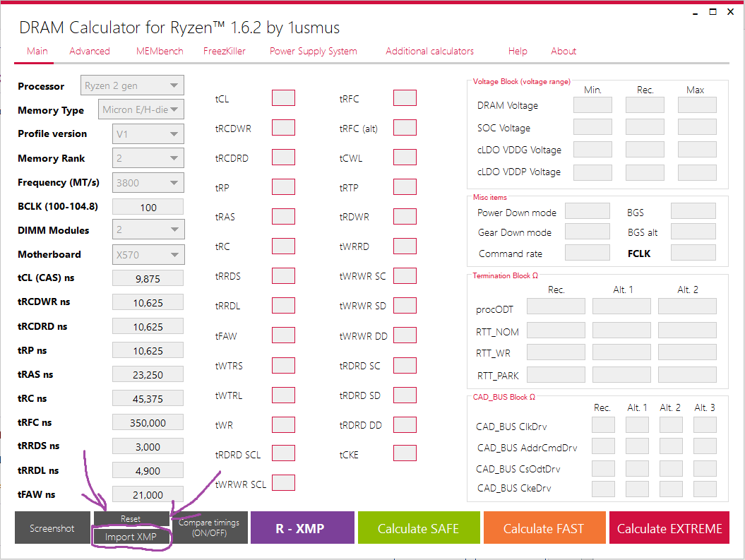
Task: Click the Import XMP button
Action: (131, 537)
